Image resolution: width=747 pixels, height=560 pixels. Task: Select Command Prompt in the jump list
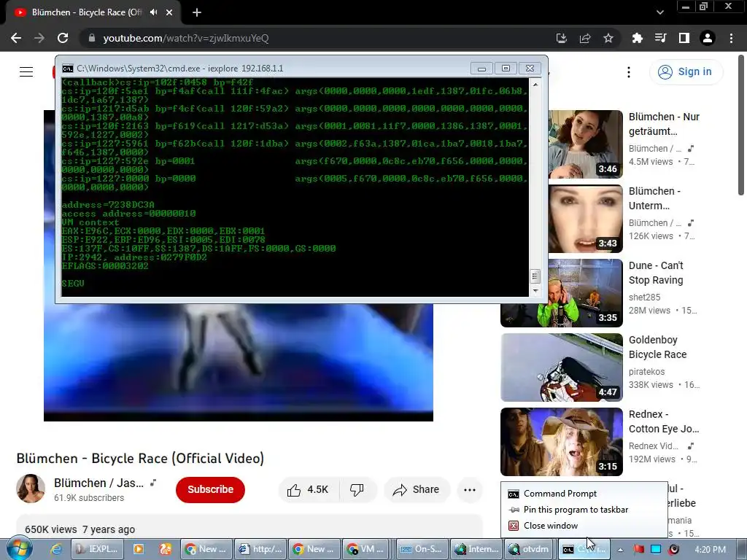tap(584, 494)
